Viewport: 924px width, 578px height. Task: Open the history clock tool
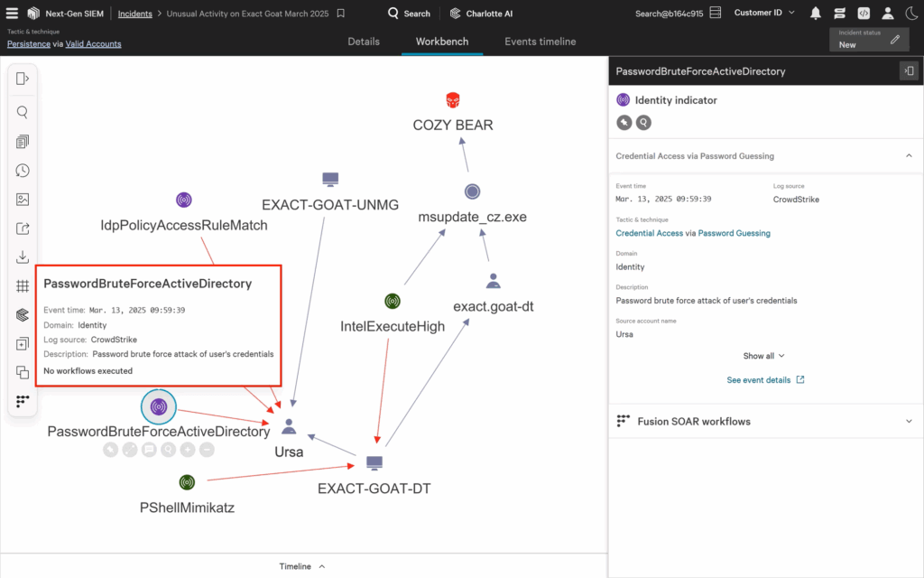tap(23, 171)
